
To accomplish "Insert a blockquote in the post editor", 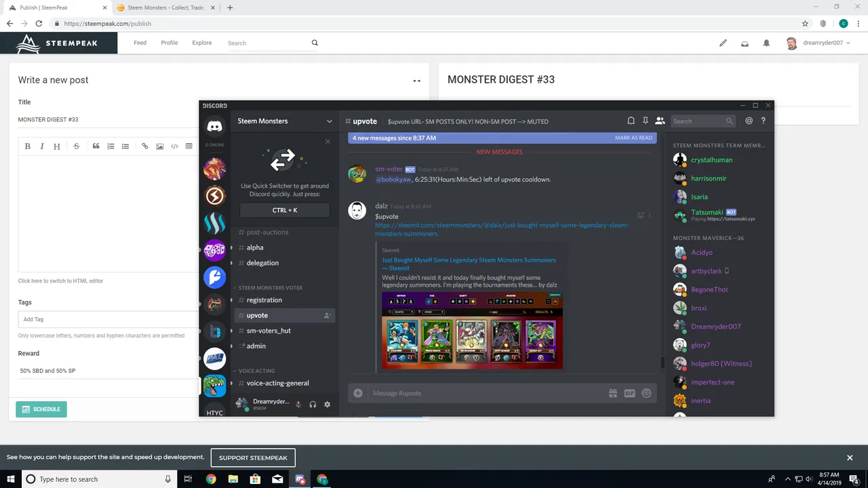I will (x=96, y=146).
